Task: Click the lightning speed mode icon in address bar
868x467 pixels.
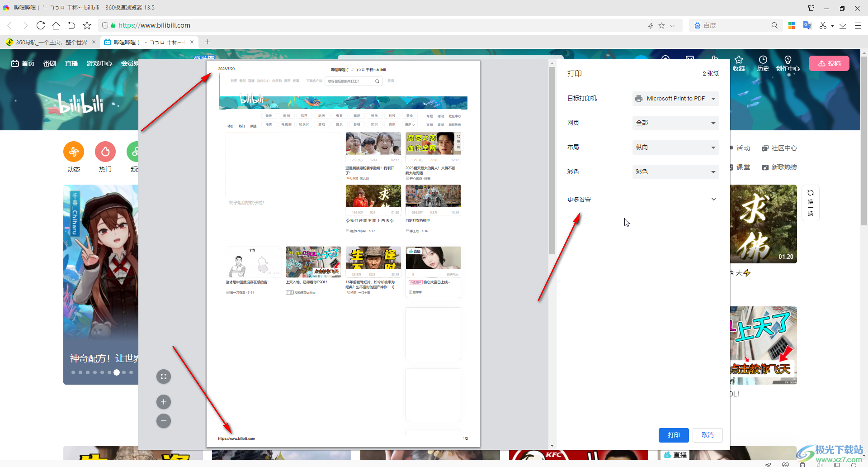Action: [x=651, y=26]
